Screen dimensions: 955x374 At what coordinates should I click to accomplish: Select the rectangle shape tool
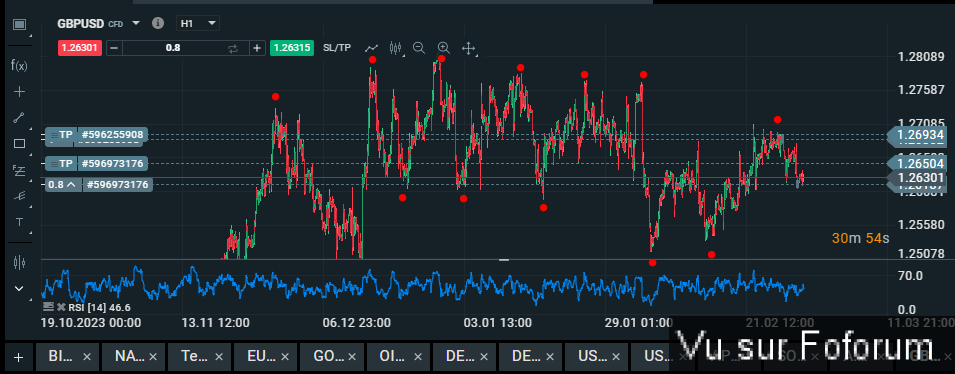[x=19, y=144]
